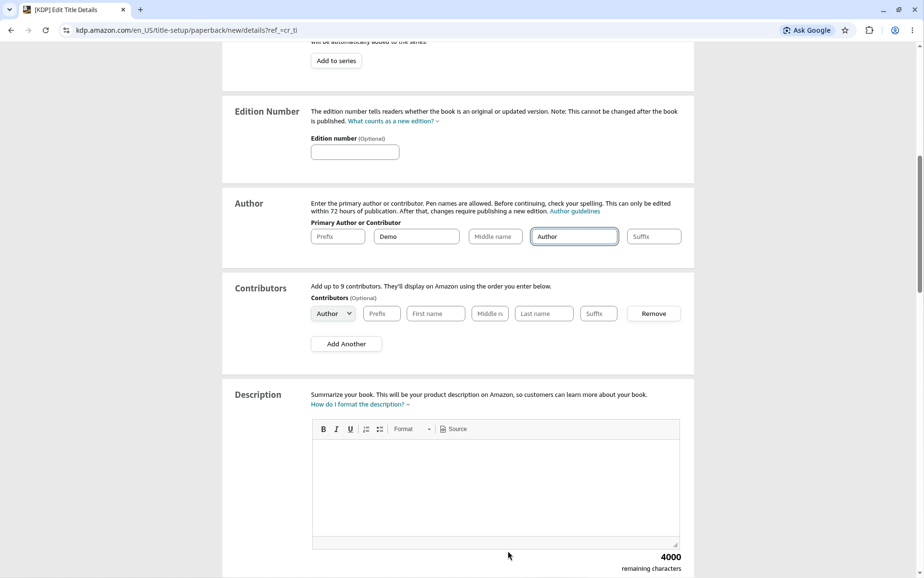Click the page vertical scrollbar thumb
The image size is (924, 578).
(920, 224)
